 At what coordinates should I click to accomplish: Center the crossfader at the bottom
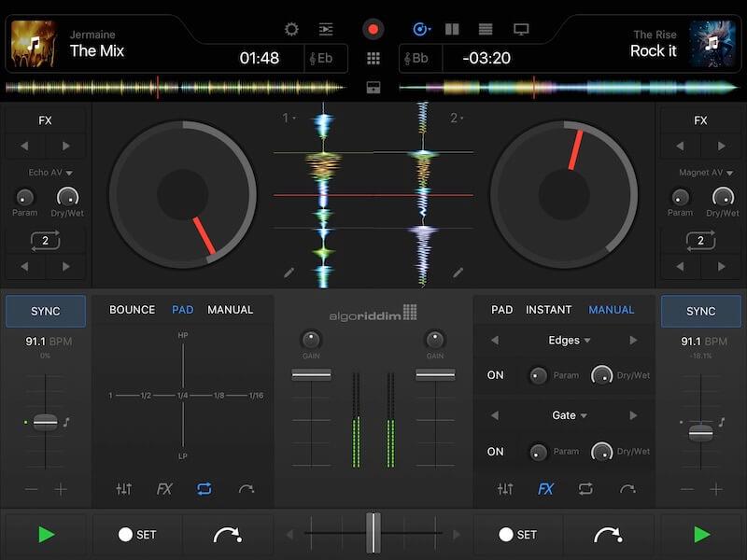(373, 530)
